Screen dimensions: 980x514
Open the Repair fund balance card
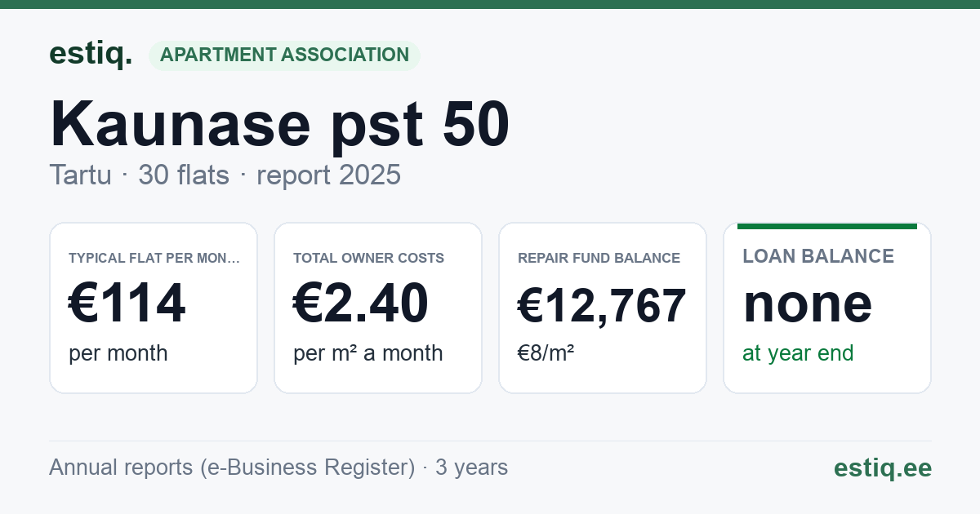pyautogui.click(x=603, y=308)
